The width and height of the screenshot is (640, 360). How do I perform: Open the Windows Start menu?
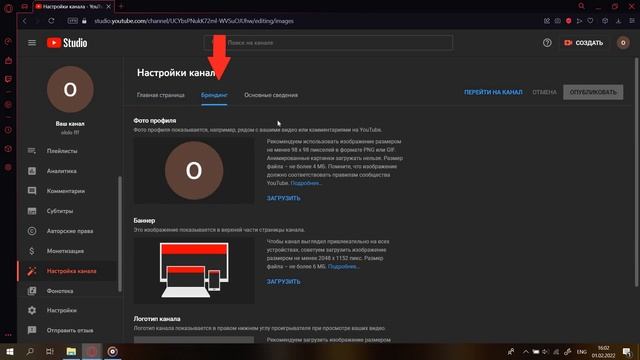10,351
